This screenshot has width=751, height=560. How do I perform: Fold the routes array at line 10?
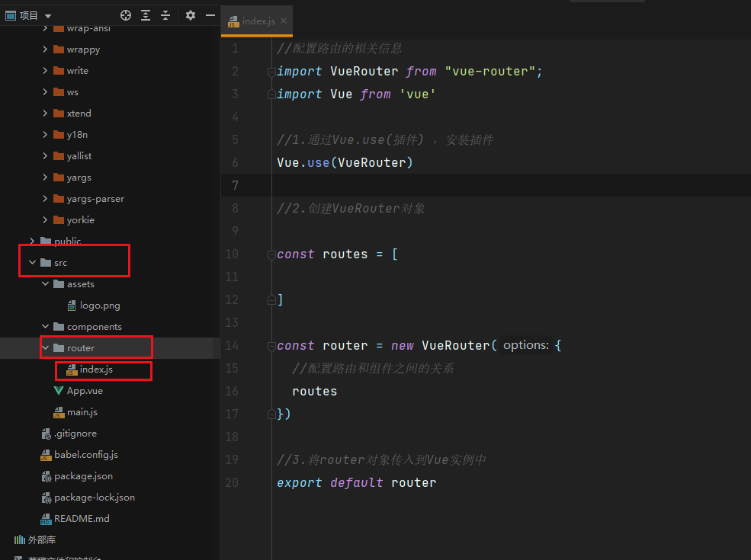pos(271,254)
